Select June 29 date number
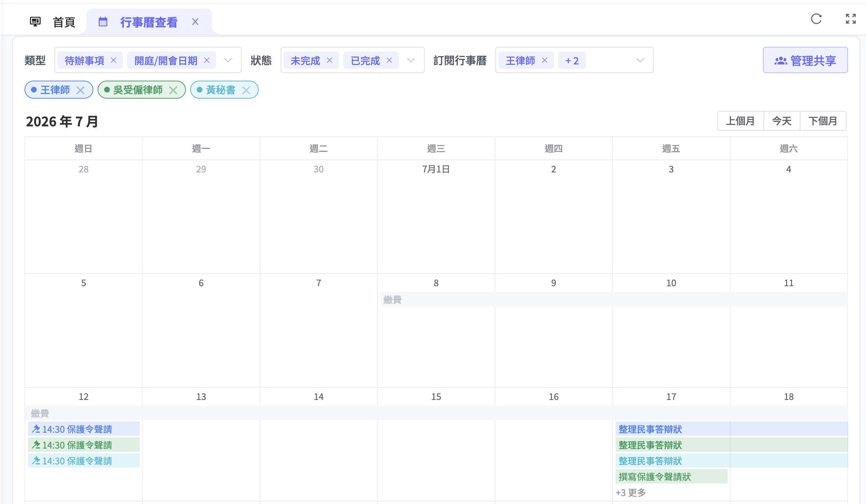The height and width of the screenshot is (504, 866). click(201, 169)
